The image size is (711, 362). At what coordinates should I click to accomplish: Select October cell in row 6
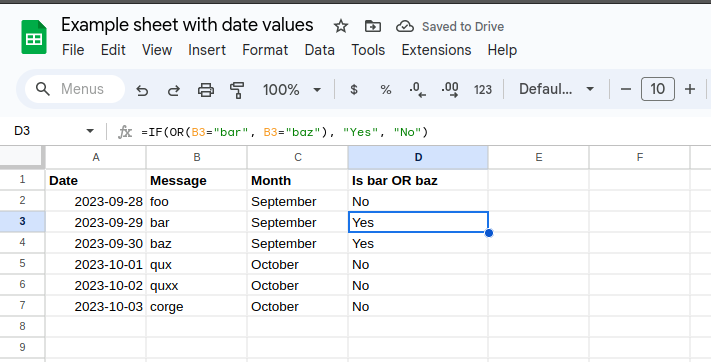tap(298, 286)
